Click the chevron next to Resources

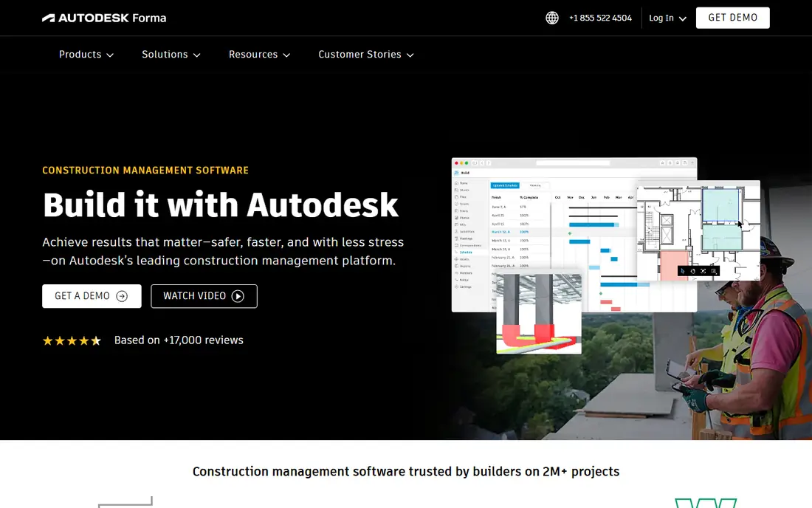(x=287, y=55)
